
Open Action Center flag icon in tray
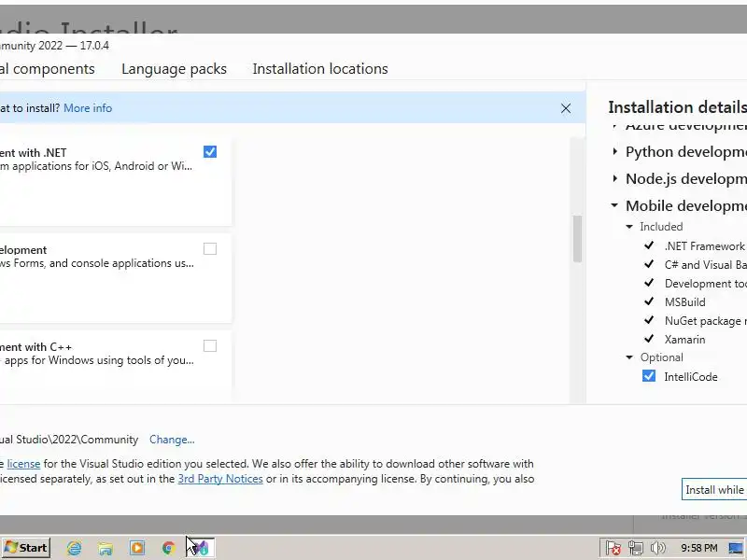coord(613,548)
